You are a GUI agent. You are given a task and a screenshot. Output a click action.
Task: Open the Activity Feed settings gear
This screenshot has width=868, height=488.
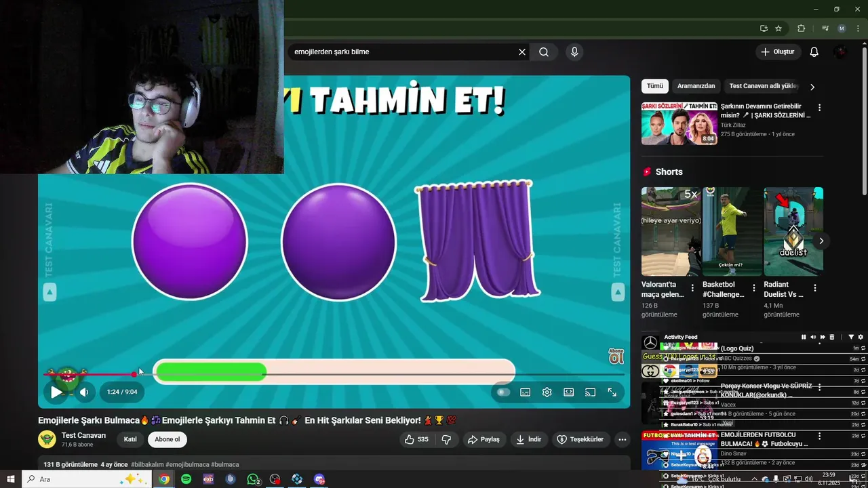pyautogui.click(x=861, y=337)
